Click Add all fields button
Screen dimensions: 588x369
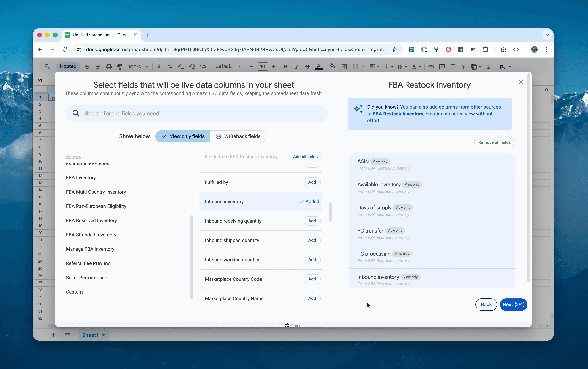[x=305, y=157]
